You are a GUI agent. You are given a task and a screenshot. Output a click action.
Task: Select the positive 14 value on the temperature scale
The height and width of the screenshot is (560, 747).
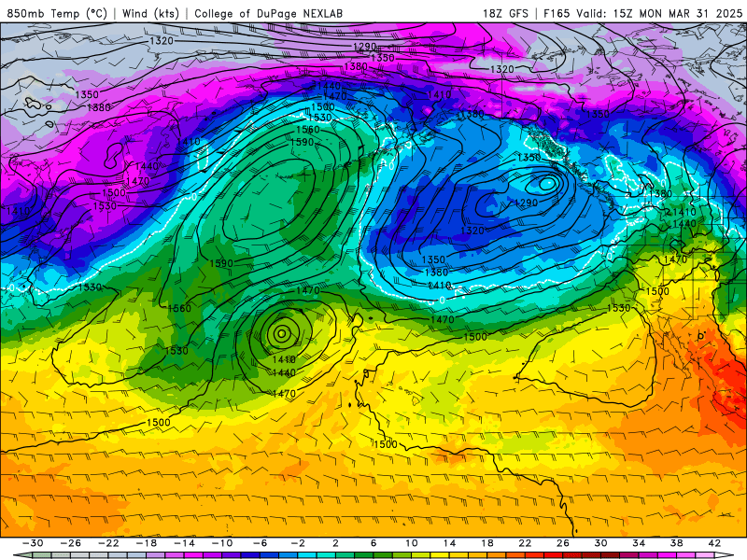[449, 543]
